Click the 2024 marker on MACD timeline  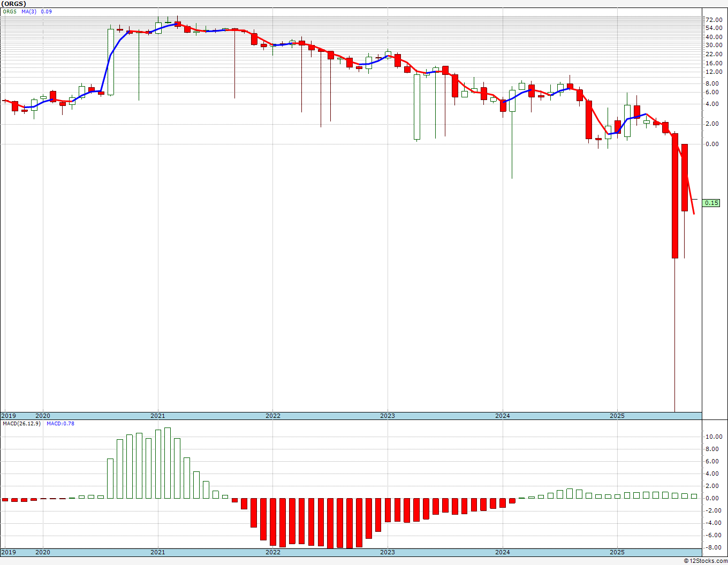click(x=502, y=552)
